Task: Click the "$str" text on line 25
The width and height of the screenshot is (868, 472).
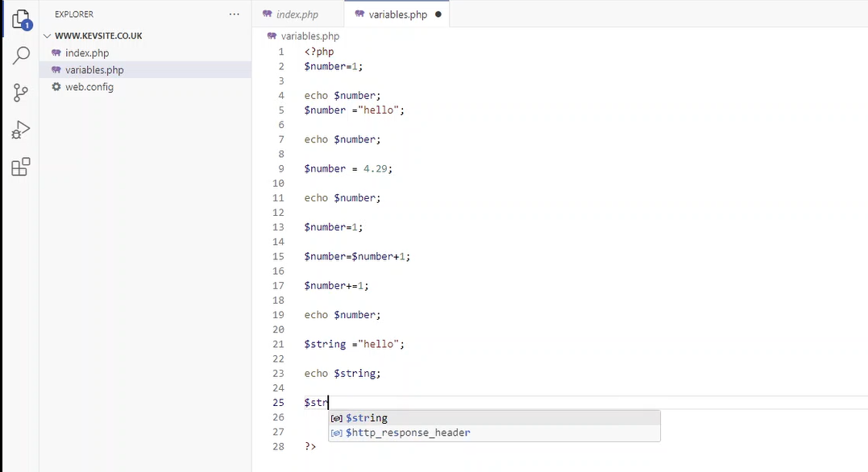Action: pyautogui.click(x=316, y=403)
